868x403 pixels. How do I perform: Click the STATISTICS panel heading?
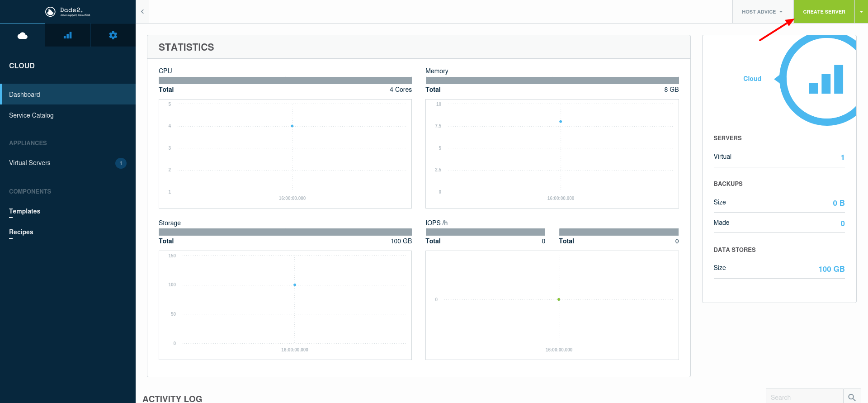186,47
